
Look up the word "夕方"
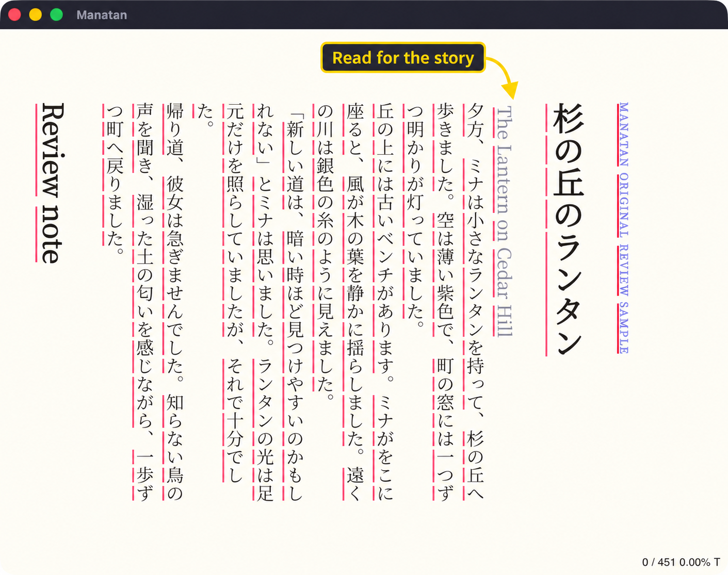click(475, 120)
